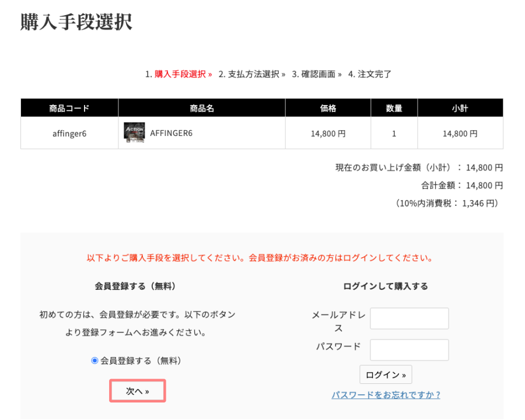Screen dimensions: 525x420
Task: Click the 10%内消費税： 1,346 円 line
Action: click(447, 203)
